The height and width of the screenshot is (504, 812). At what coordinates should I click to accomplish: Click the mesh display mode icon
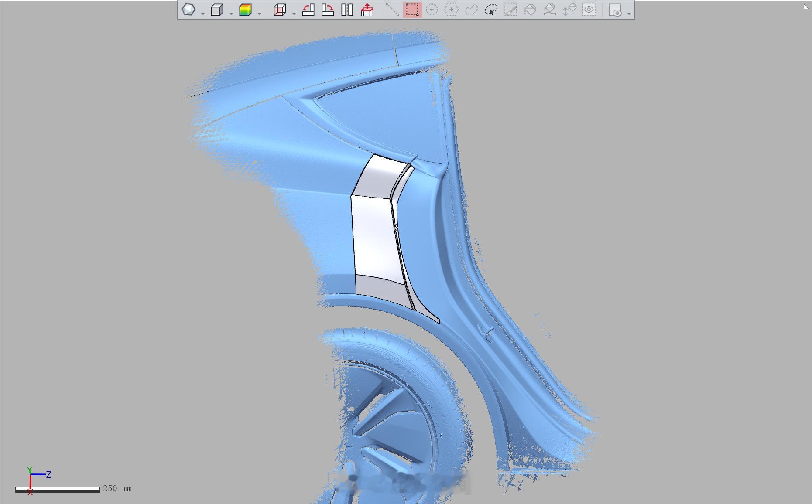188,10
